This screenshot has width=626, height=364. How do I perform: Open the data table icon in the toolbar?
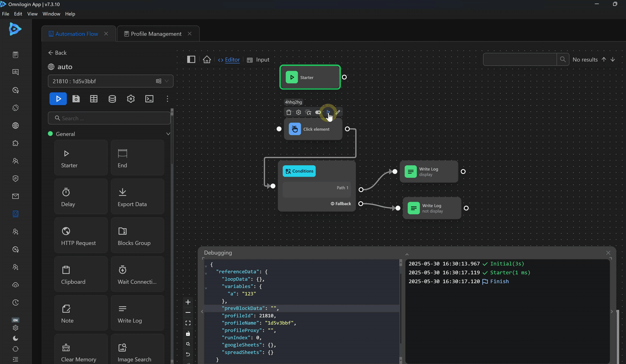pyautogui.click(x=94, y=99)
